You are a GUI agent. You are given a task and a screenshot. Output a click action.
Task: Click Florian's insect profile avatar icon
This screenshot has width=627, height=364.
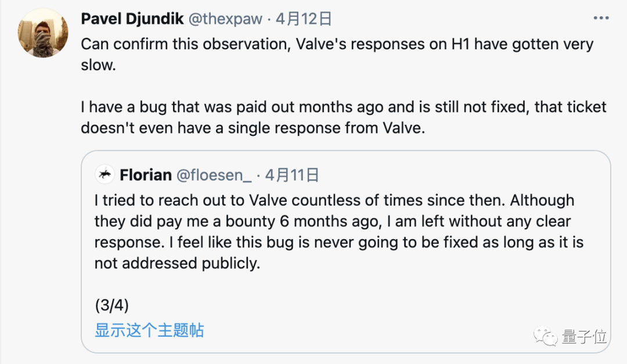(105, 174)
